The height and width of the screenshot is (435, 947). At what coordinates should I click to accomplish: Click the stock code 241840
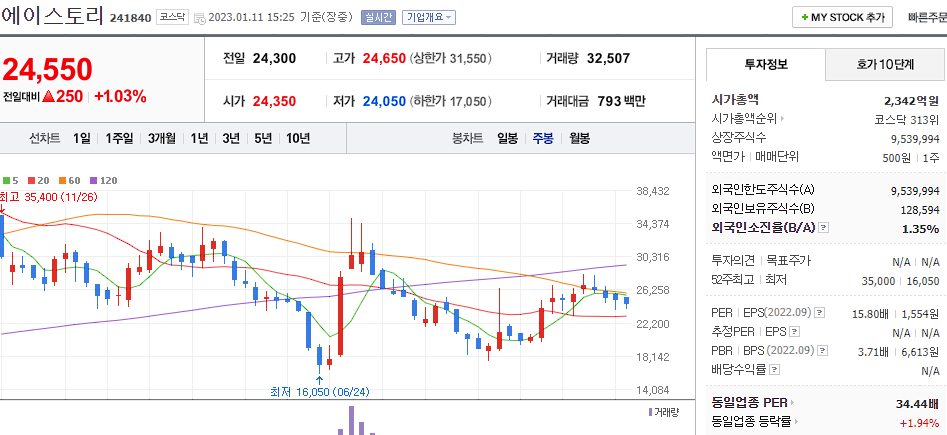tap(130, 18)
